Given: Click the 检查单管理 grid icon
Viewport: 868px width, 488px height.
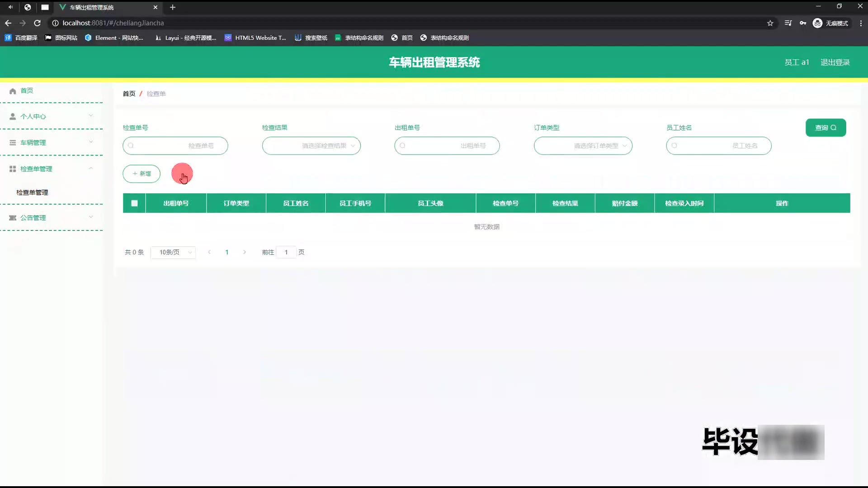Looking at the screenshot, I should tap(13, 169).
